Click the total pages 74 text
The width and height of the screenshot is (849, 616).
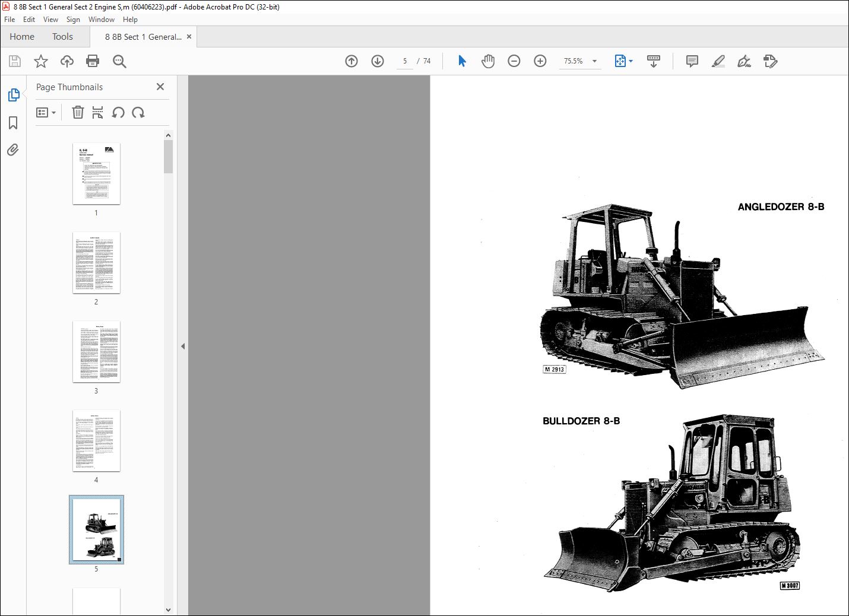pyautogui.click(x=427, y=61)
